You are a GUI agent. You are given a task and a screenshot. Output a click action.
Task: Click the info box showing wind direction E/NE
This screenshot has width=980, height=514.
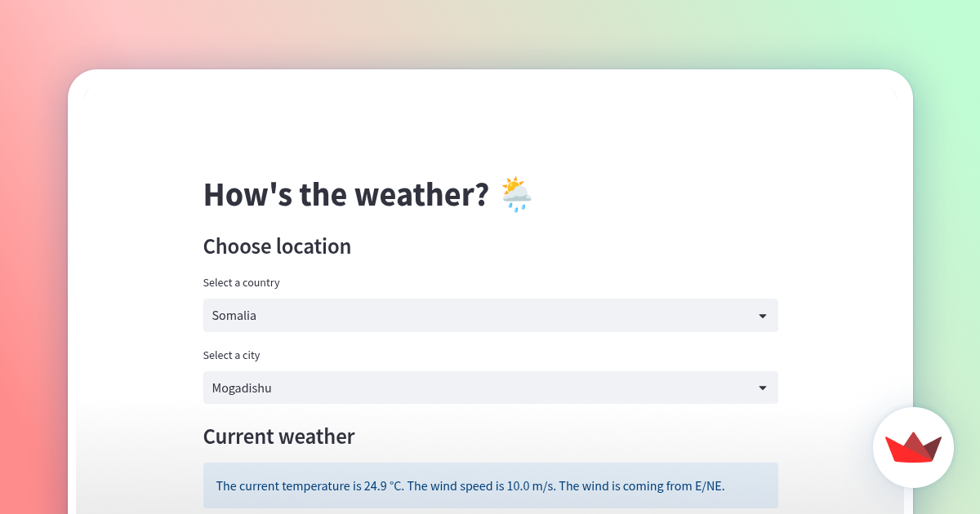tap(490, 485)
